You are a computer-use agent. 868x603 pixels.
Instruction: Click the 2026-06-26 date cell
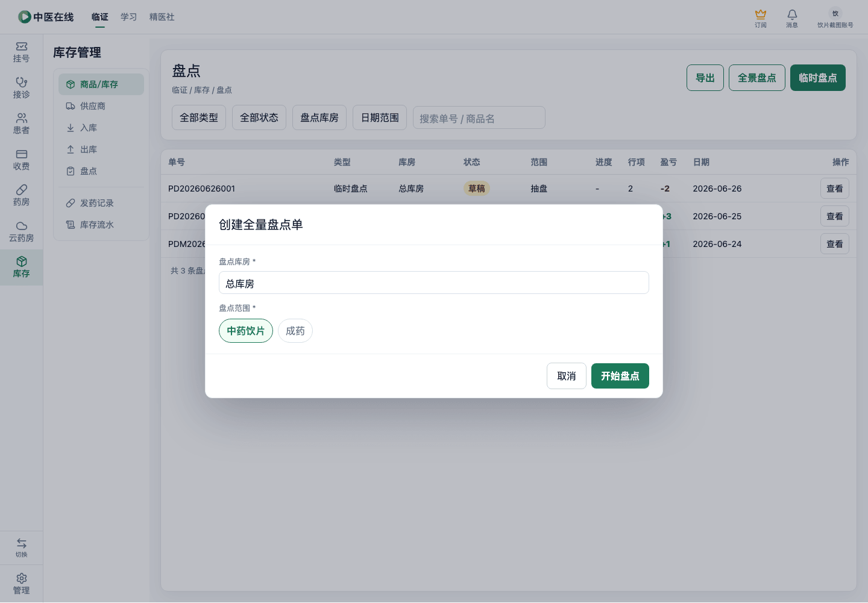point(717,189)
